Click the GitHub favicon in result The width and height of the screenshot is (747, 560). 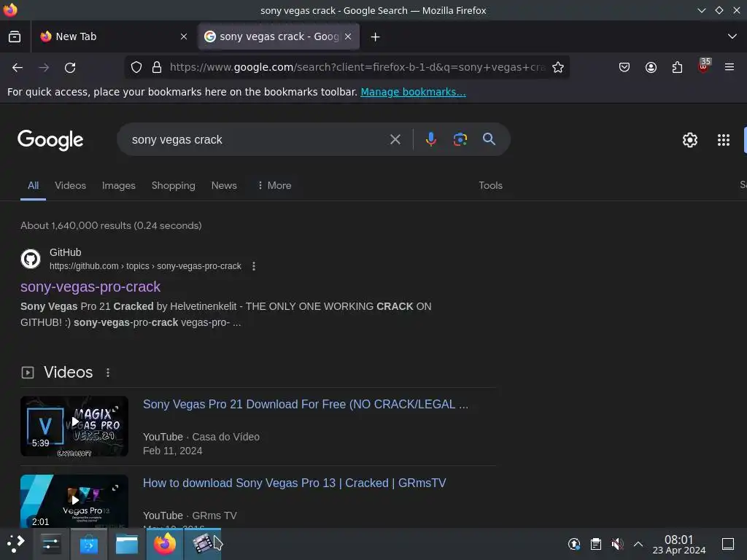31,259
